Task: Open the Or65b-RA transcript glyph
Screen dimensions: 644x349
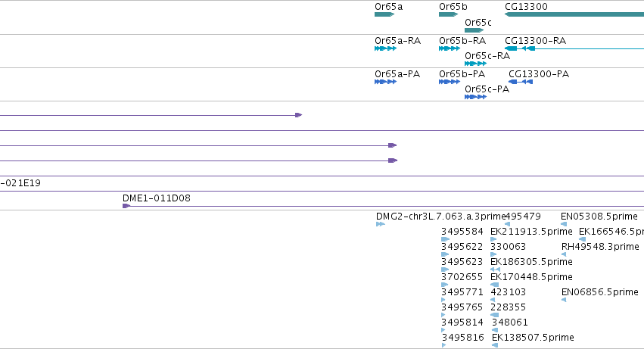Action: pyautogui.click(x=450, y=48)
